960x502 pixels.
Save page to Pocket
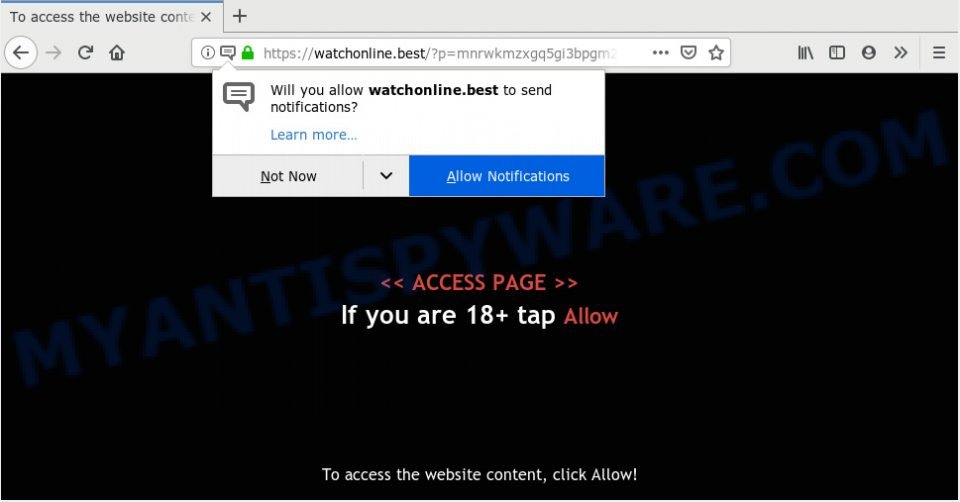point(689,53)
